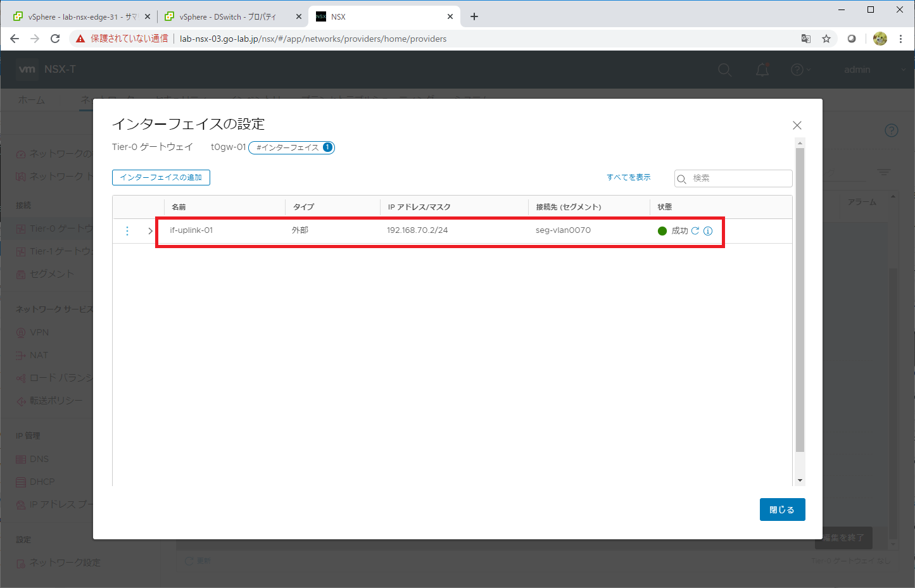Click the vm NSX-T logo
Screen dimensions: 915x588
pyautogui.click(x=46, y=69)
